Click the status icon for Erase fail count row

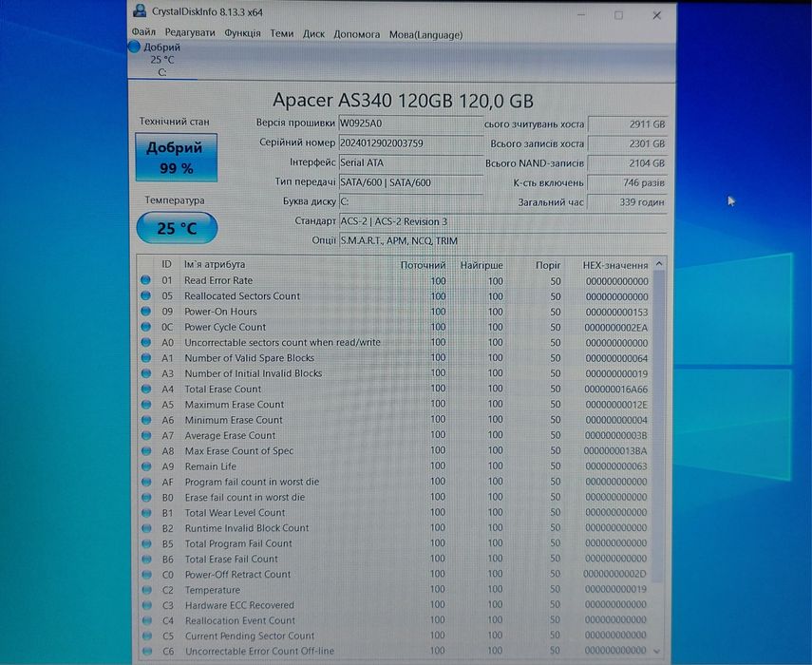tap(146, 497)
